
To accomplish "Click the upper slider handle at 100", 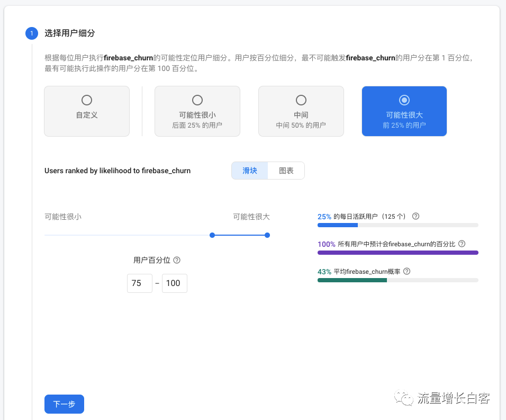I will [267, 235].
